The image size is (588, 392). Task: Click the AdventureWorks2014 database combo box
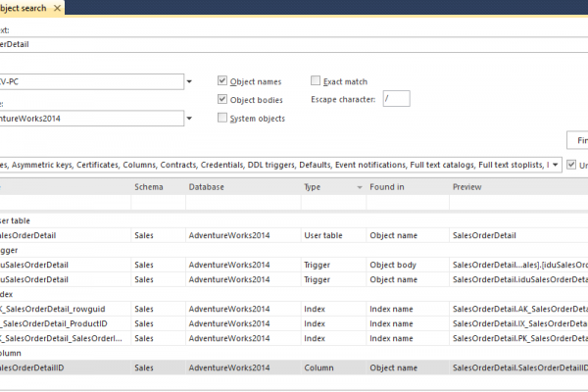92,119
